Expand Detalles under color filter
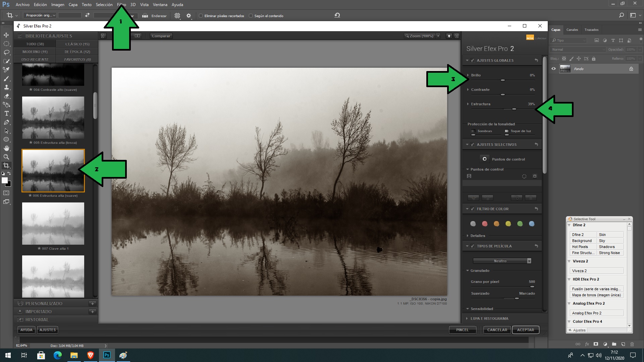644x362 pixels. click(467, 236)
